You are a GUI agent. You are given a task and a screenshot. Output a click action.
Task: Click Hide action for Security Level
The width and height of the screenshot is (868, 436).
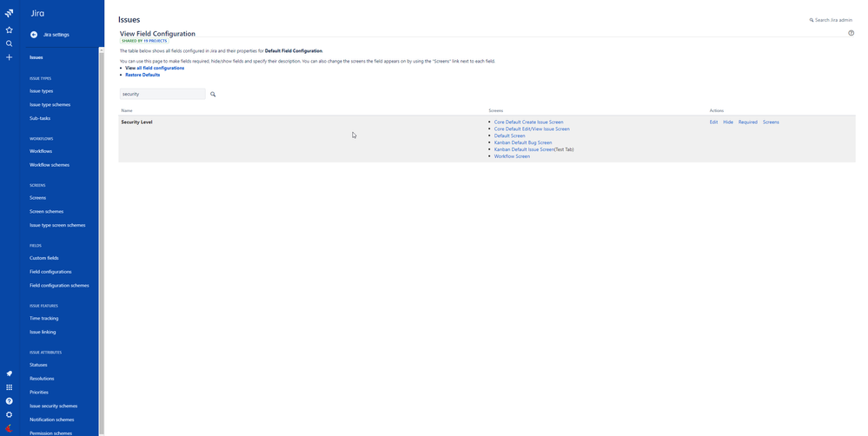click(x=728, y=122)
